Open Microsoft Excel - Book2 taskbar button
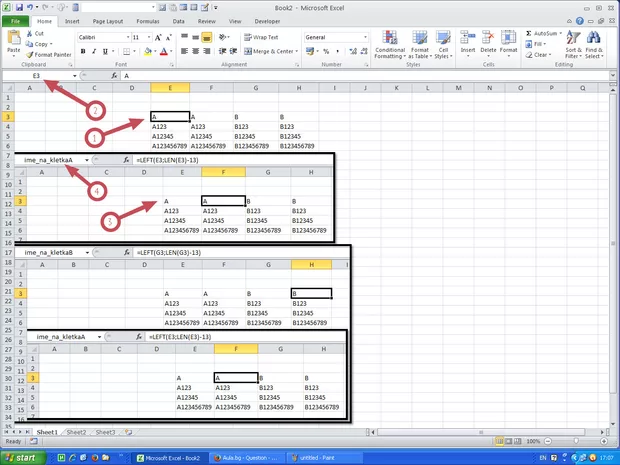This screenshot has height=465, width=620. tap(169, 458)
